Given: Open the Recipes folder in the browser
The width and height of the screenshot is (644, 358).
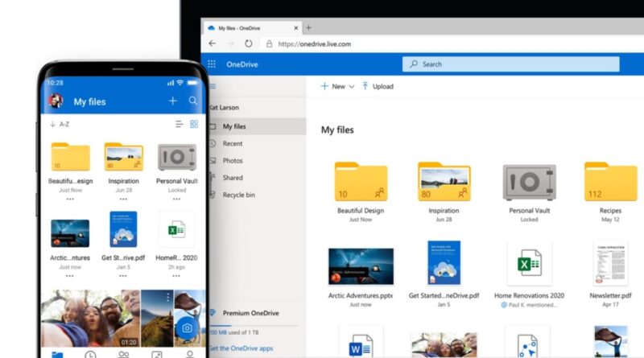Looking at the screenshot, I should point(611,182).
